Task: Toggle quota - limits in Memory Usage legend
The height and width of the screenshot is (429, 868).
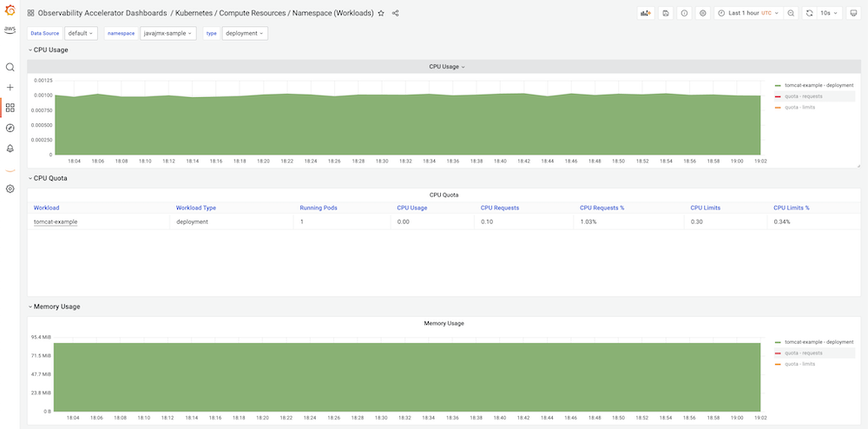Action: point(799,364)
